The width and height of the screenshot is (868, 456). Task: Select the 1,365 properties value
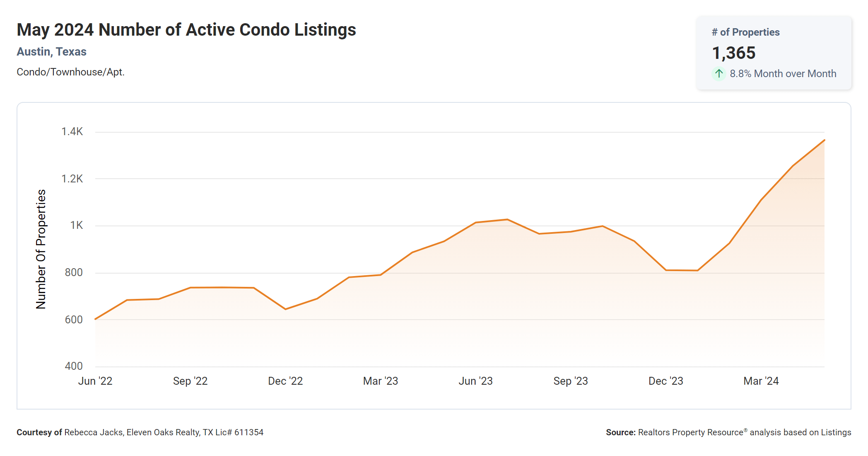733,53
